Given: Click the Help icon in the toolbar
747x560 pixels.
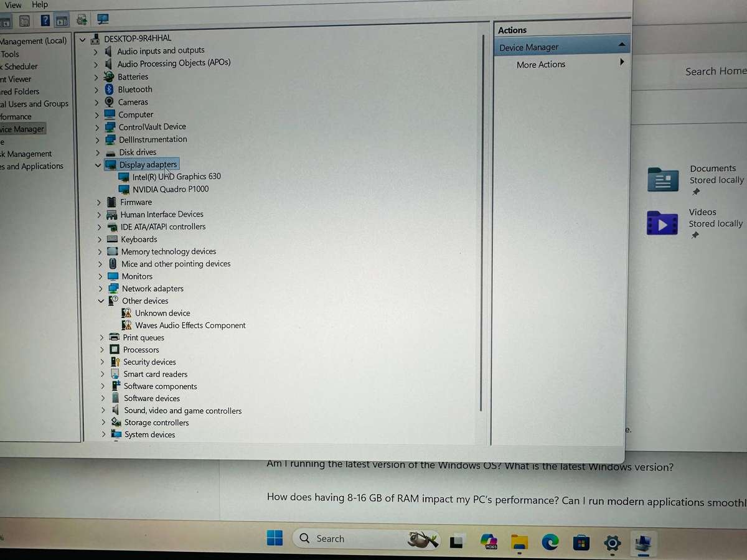Looking at the screenshot, I should coord(45,20).
